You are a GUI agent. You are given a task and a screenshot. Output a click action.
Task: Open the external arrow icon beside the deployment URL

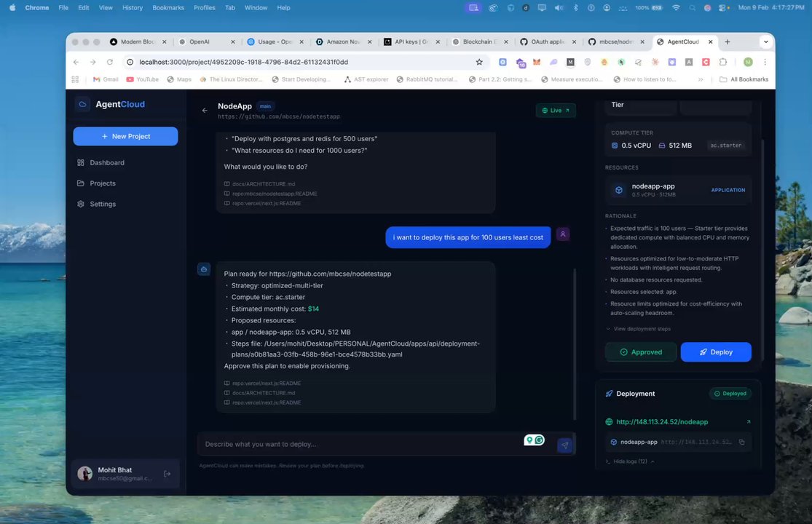749,421
